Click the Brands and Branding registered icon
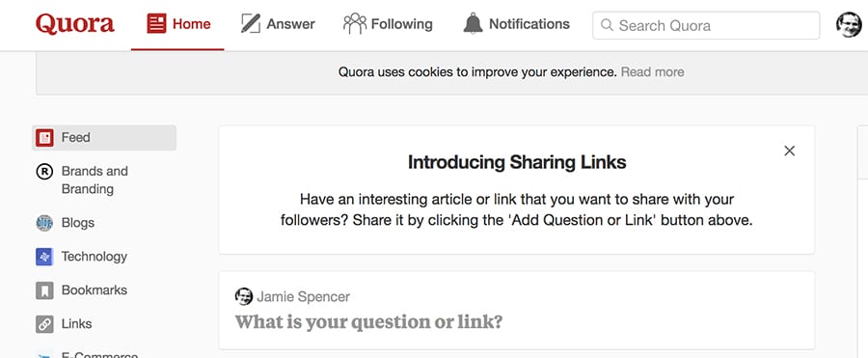 point(44,172)
